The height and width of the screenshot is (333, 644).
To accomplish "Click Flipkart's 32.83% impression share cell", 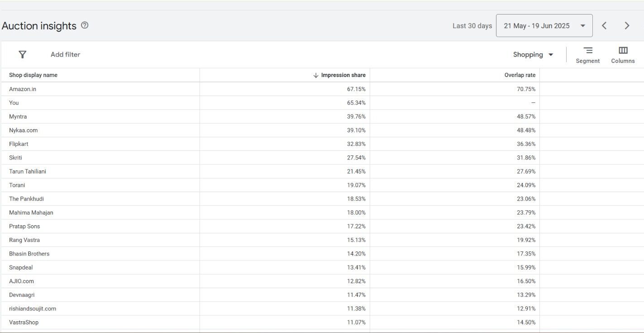I will [356, 144].
